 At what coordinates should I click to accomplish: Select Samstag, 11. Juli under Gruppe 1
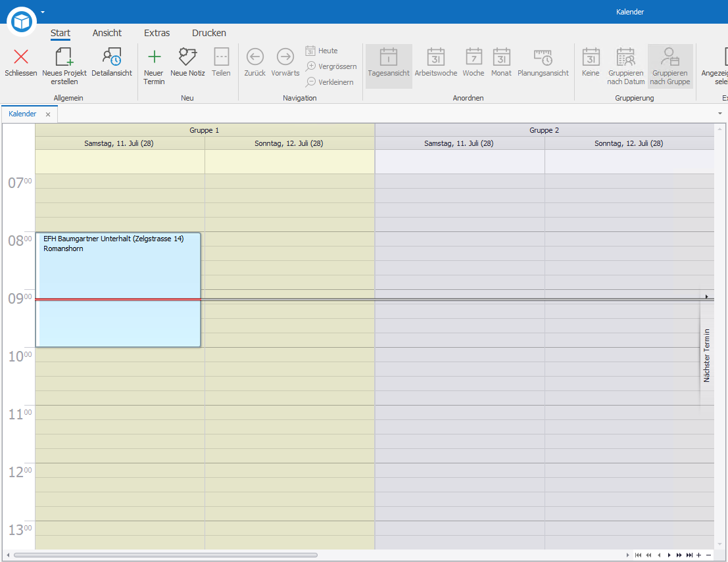coord(119,143)
